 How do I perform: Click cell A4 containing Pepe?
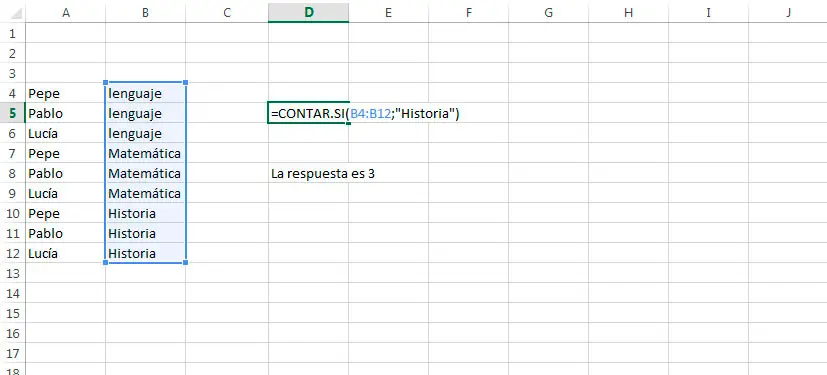pos(65,93)
